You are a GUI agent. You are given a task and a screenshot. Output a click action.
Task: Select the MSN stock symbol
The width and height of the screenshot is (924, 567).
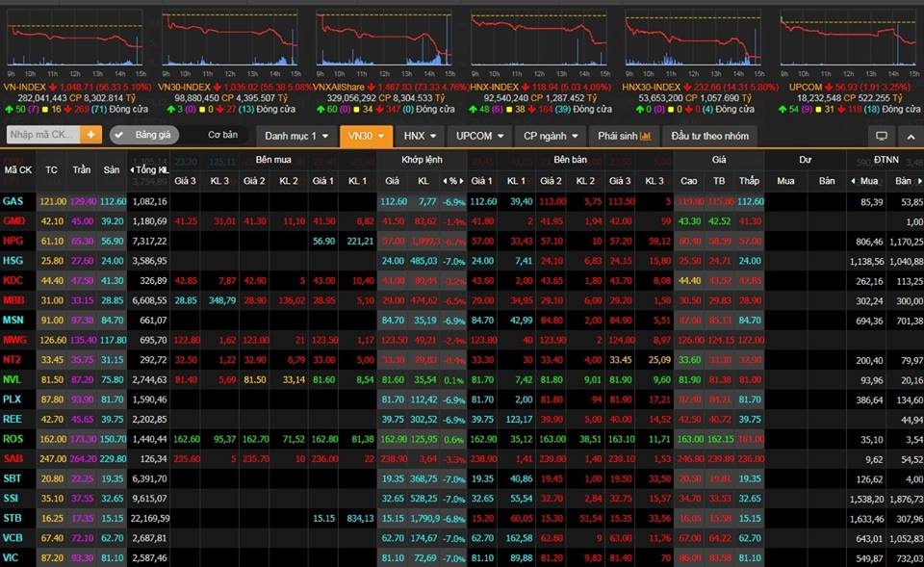13,320
